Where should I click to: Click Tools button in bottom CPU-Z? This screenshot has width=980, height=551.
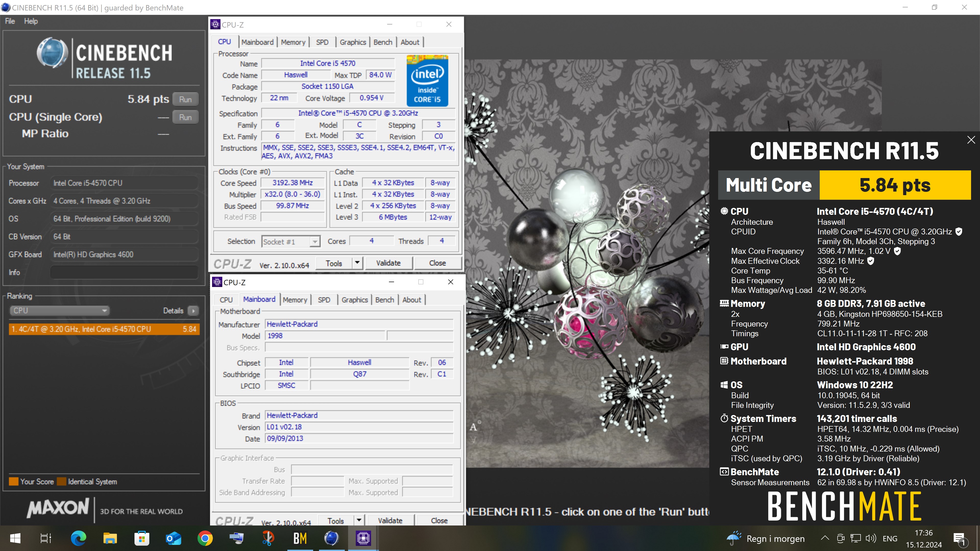(336, 521)
